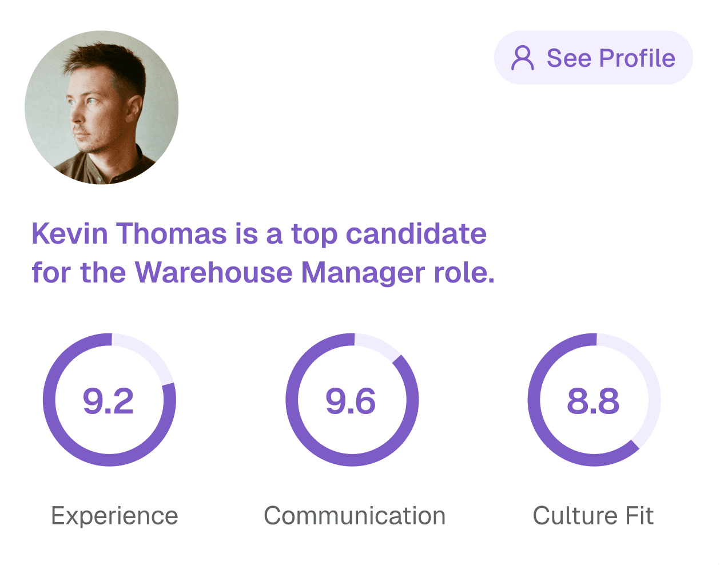Open Kevin Thomas's profile photo
Image resolution: width=728 pixels, height=565 pixels.
[x=102, y=108]
